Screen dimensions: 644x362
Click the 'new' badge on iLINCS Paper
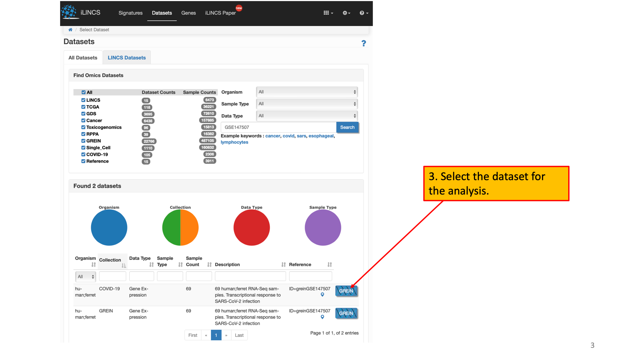(239, 8)
